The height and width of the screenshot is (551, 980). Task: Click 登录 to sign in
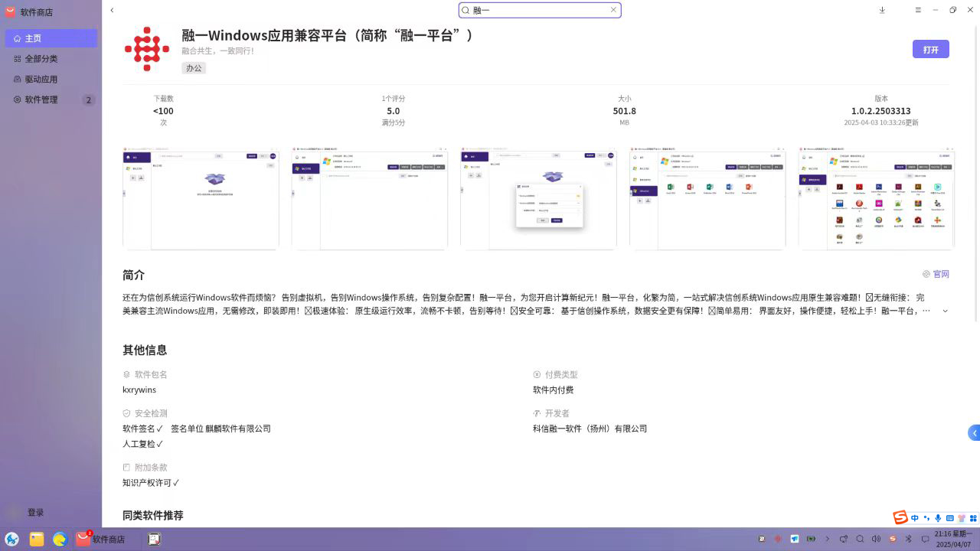tap(35, 513)
